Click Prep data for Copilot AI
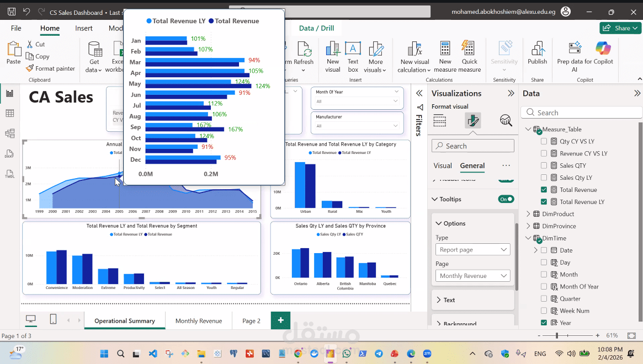Image resolution: width=643 pixels, height=364 pixels. click(575, 48)
